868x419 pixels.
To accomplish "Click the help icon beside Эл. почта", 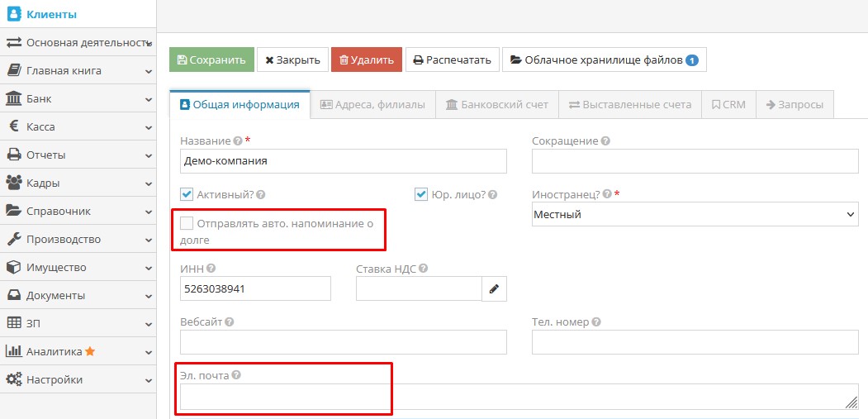I will click(236, 375).
